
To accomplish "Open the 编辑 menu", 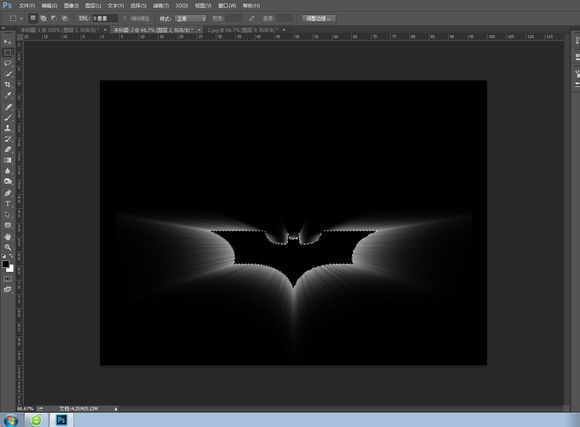I will [x=49, y=6].
